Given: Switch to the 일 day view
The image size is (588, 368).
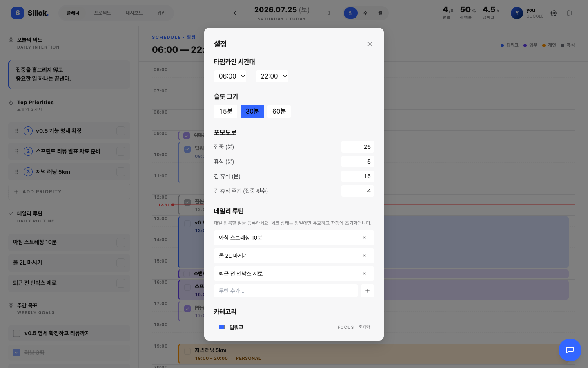Looking at the screenshot, I should click(350, 13).
